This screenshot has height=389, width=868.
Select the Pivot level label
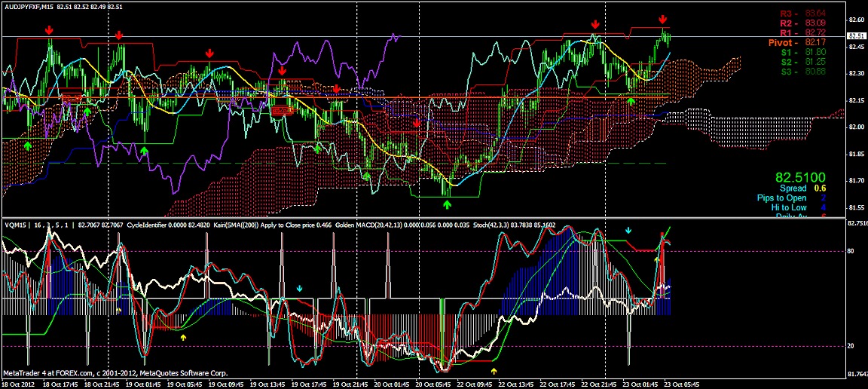[784, 43]
